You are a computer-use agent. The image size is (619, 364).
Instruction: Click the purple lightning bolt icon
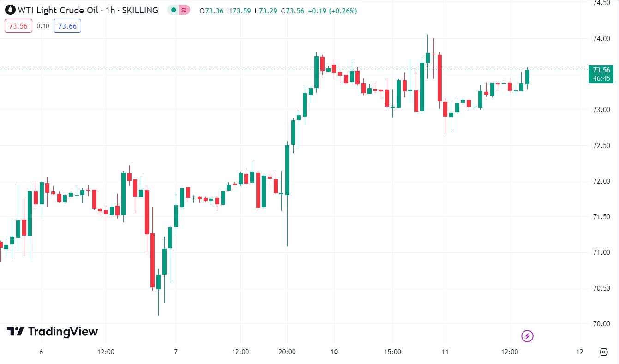[x=527, y=336]
